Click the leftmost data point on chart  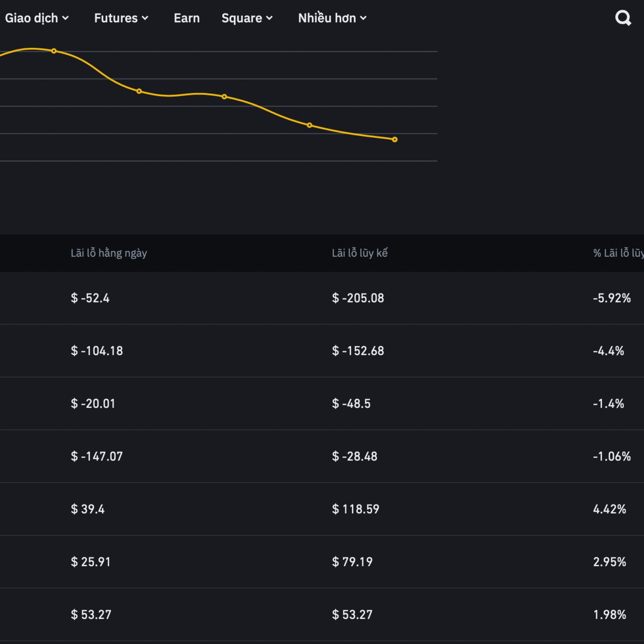54,51
